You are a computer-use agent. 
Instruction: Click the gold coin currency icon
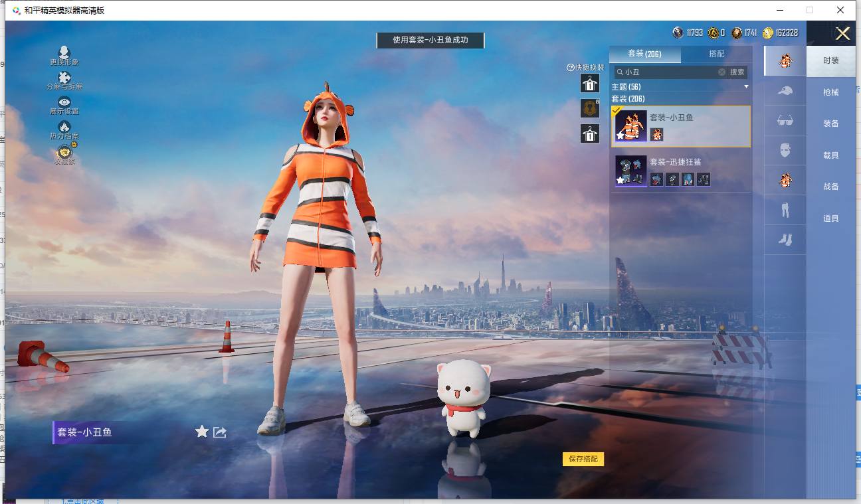[767, 33]
